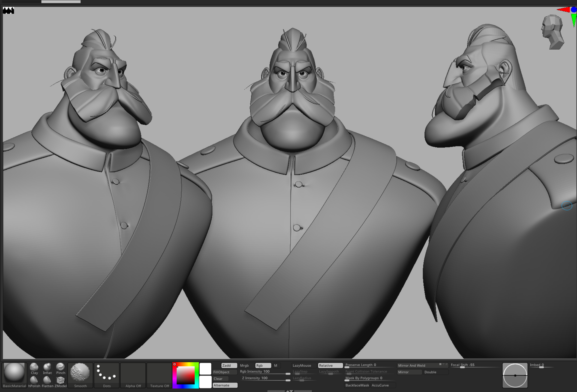Image resolution: width=577 pixels, height=392 pixels.
Task: Toggle Double sided display
Action: tap(436, 372)
